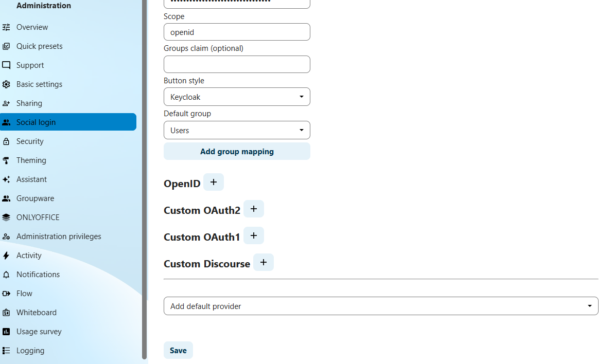
Task: Click the Scope input field
Action: coord(237,32)
